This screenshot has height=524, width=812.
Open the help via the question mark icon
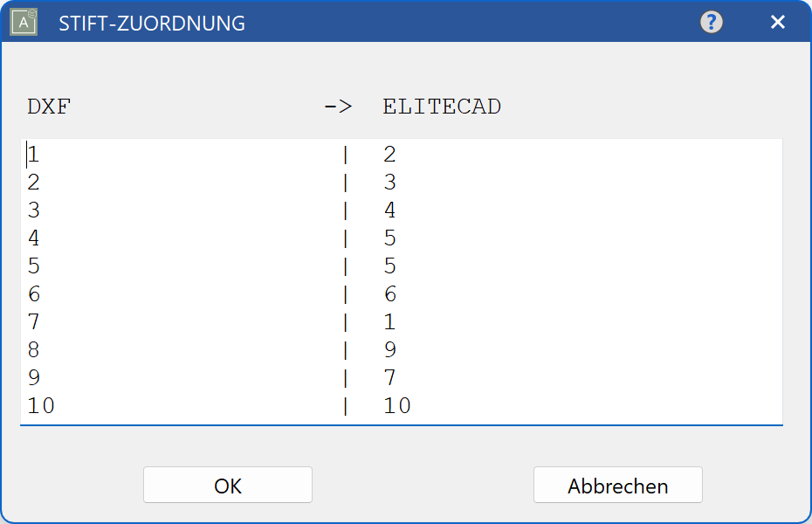712,21
